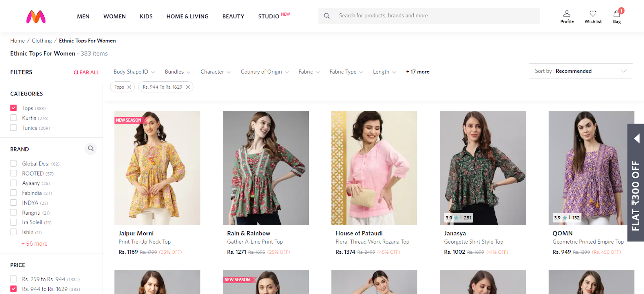Open the Sort by Recommended dropdown
Image resolution: width=644 pixels, height=294 pixels.
[581, 71]
